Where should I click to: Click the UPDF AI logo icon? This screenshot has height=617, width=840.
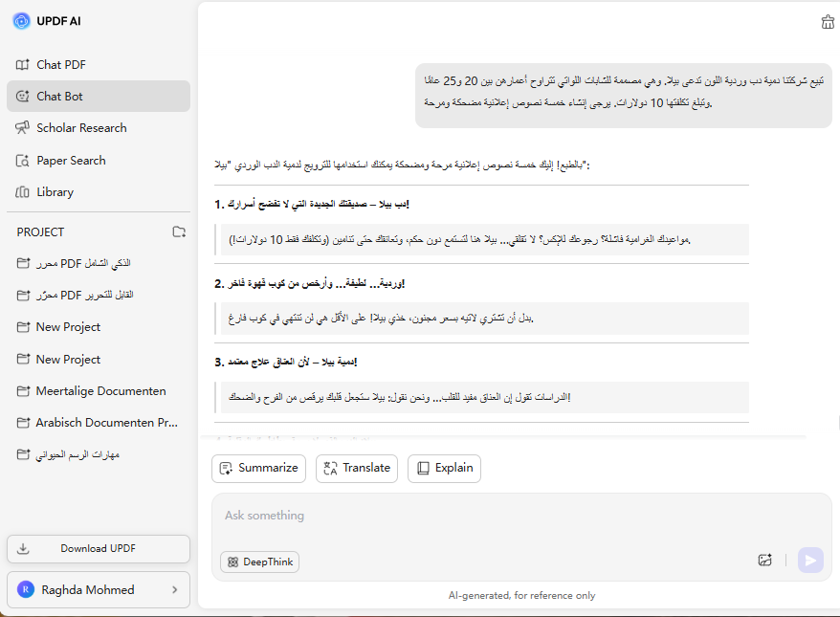22,21
